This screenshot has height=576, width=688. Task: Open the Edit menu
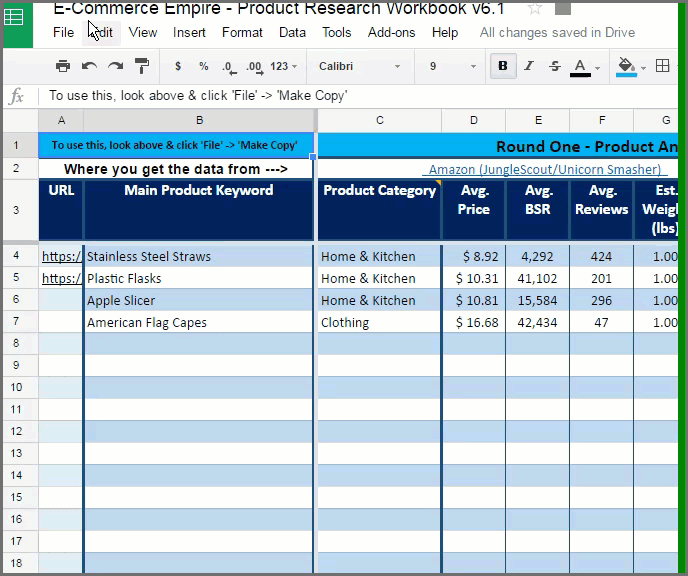pyautogui.click(x=101, y=32)
